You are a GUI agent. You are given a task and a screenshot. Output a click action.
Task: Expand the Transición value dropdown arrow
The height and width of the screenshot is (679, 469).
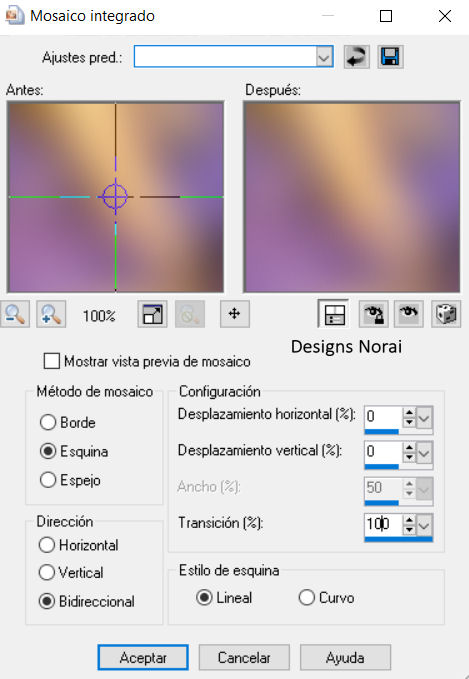pyautogui.click(x=424, y=526)
